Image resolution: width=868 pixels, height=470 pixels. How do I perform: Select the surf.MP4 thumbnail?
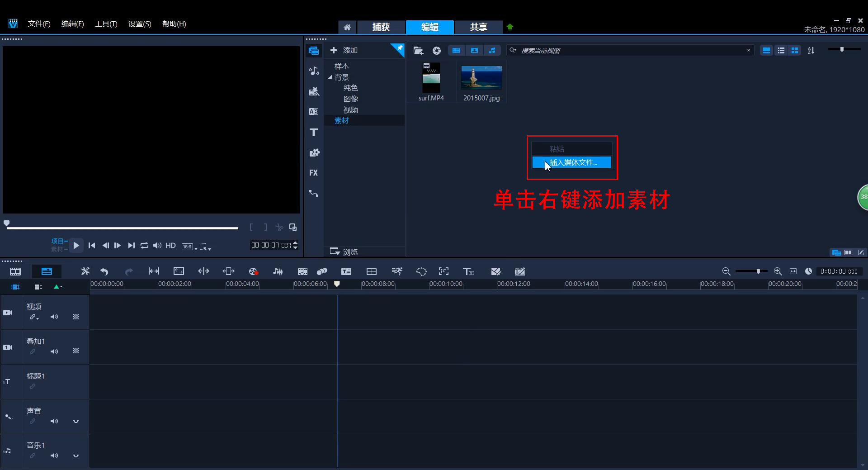click(431, 78)
